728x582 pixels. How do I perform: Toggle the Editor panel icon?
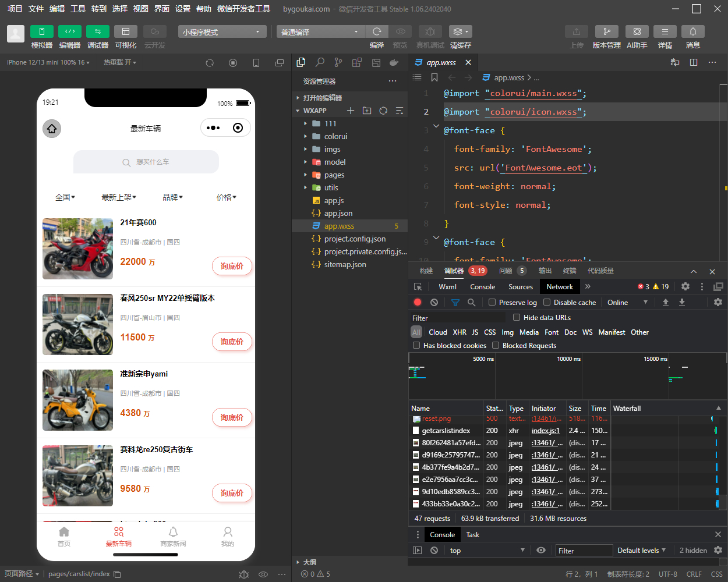(x=69, y=32)
